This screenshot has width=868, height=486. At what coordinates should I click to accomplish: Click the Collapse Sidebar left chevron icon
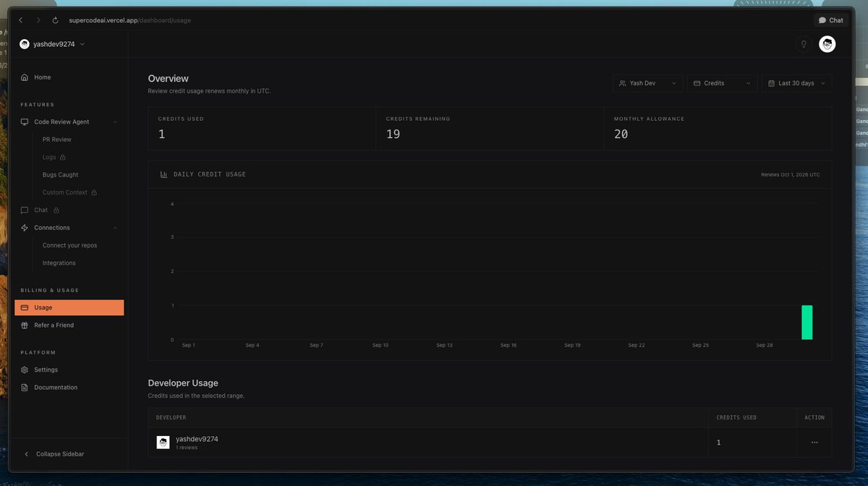click(27, 454)
